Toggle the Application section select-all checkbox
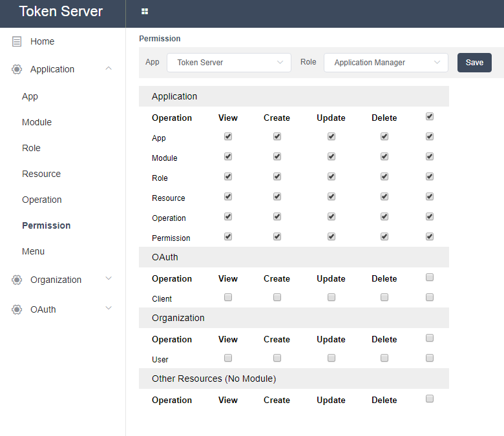 pos(430,116)
